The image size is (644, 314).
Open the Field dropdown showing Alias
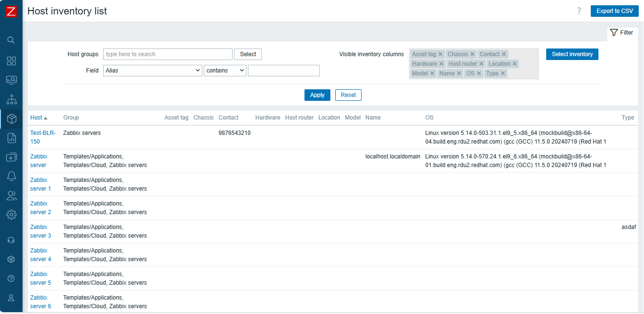(x=152, y=71)
